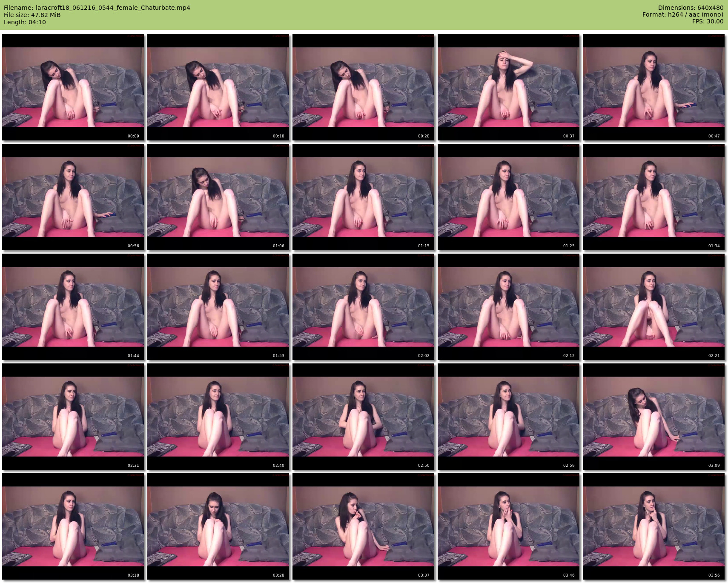The height and width of the screenshot is (583, 728).
Task: Choose the frame stamped 00:47
Action: [x=653, y=87]
